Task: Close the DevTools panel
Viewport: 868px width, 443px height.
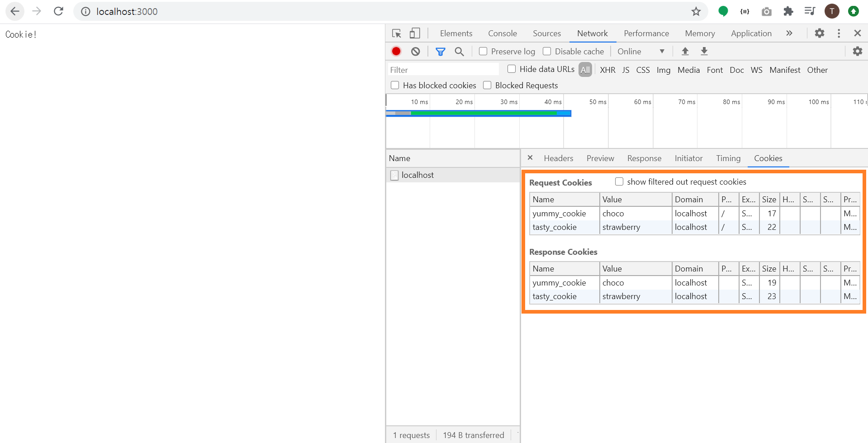Action: [x=857, y=33]
